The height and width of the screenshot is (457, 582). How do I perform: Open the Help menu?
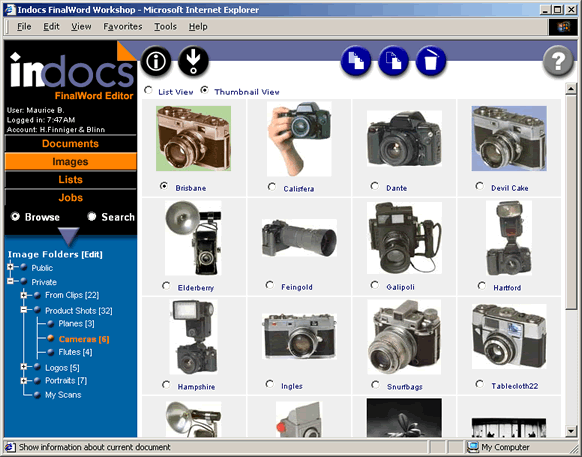(x=198, y=27)
